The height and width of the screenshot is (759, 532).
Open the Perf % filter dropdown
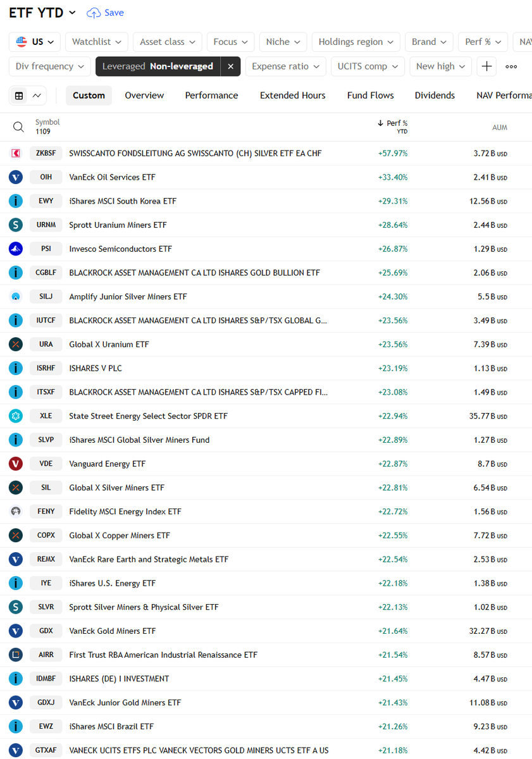pyautogui.click(x=483, y=42)
